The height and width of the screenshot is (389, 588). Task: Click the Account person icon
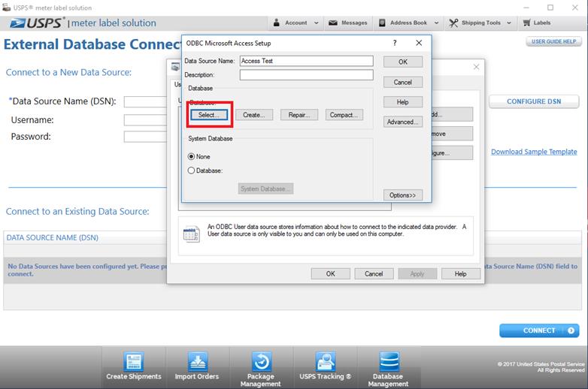(277, 23)
